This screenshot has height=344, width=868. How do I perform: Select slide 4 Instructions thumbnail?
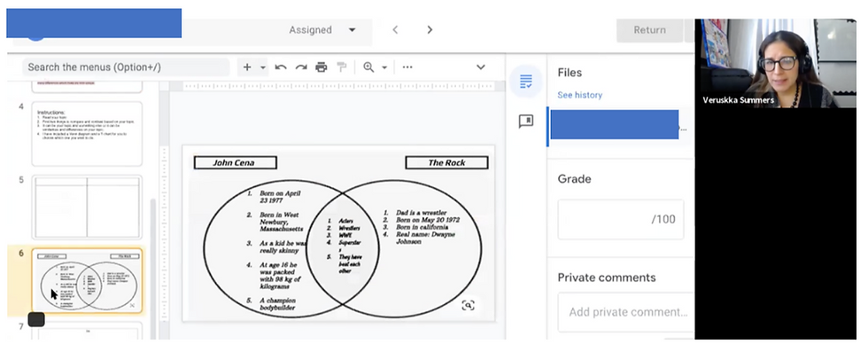point(87,134)
